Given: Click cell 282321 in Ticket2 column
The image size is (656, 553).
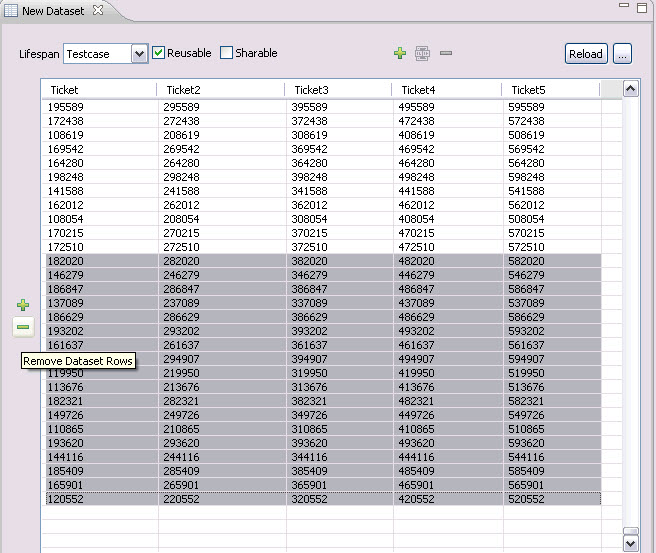Looking at the screenshot, I should tap(223, 402).
